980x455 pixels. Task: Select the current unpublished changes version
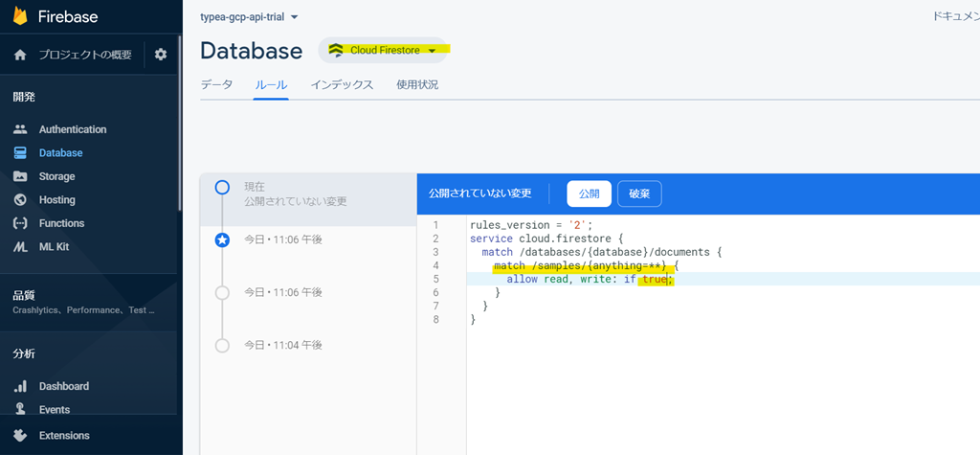click(295, 193)
